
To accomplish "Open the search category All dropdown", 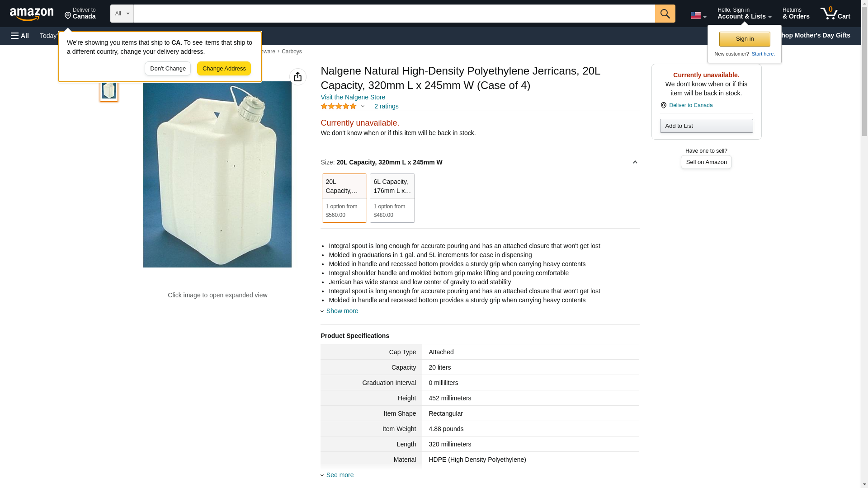I will coord(122,14).
